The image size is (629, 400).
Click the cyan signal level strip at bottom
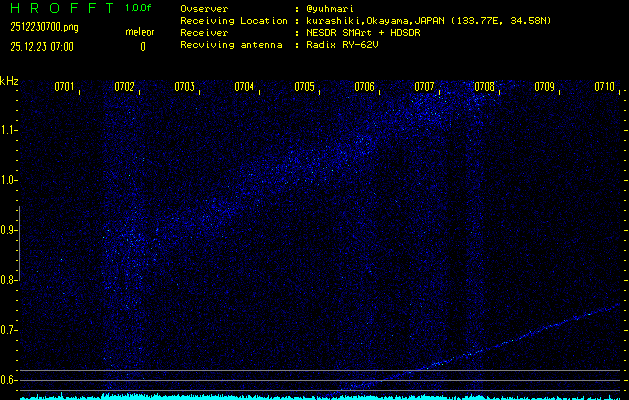tap(320, 396)
